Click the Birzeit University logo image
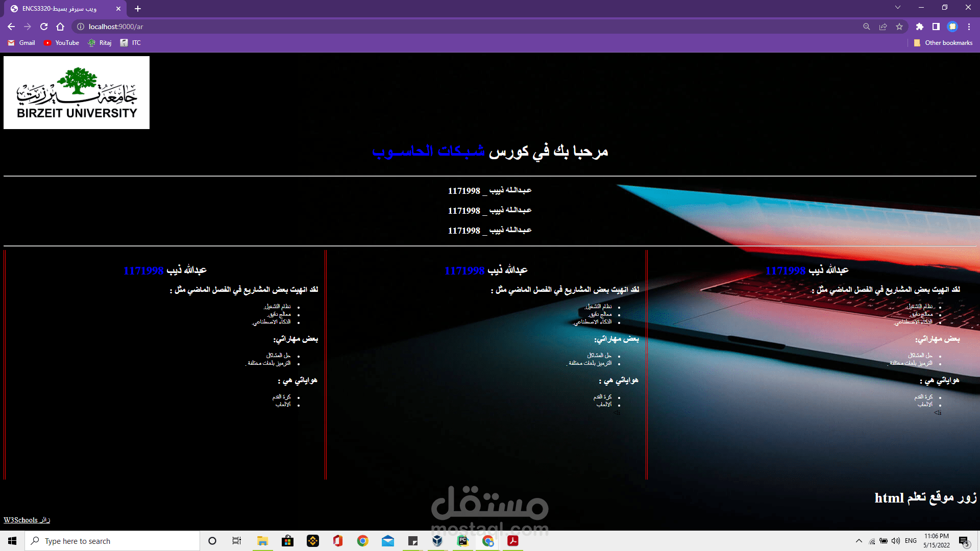The image size is (980, 551). pos(77,92)
